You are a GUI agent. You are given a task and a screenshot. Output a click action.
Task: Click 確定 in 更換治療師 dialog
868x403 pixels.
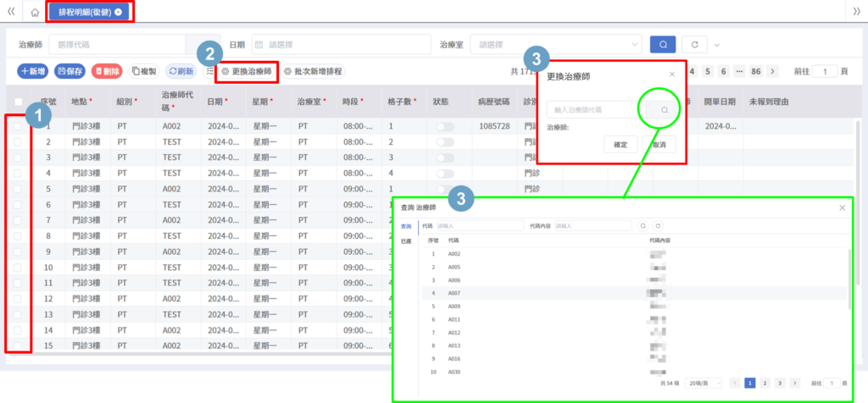point(620,144)
